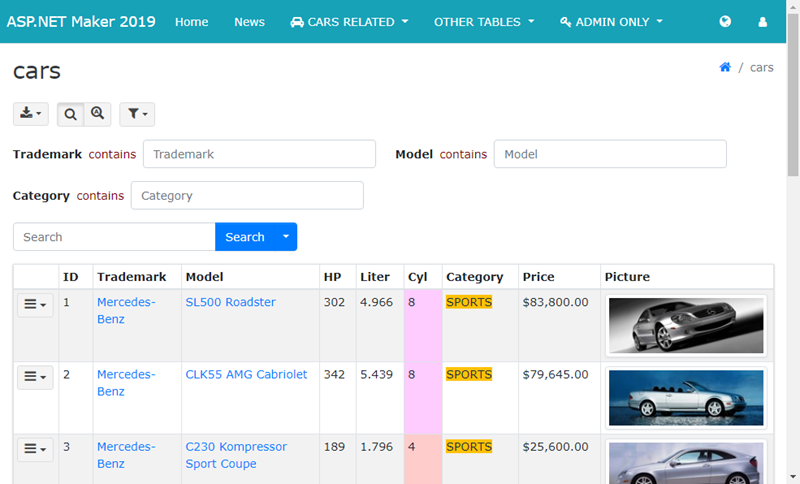Click Liter value 1.796

pos(376,447)
